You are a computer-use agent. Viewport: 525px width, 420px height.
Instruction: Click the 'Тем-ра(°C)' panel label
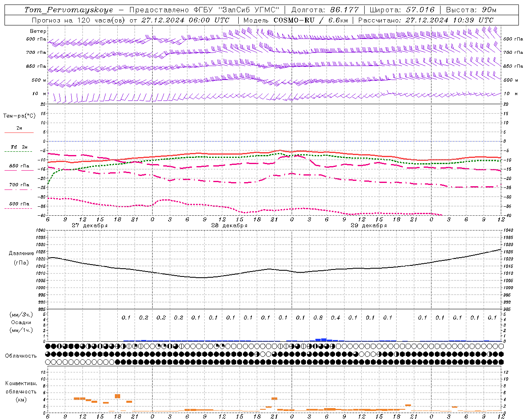(x=19, y=116)
